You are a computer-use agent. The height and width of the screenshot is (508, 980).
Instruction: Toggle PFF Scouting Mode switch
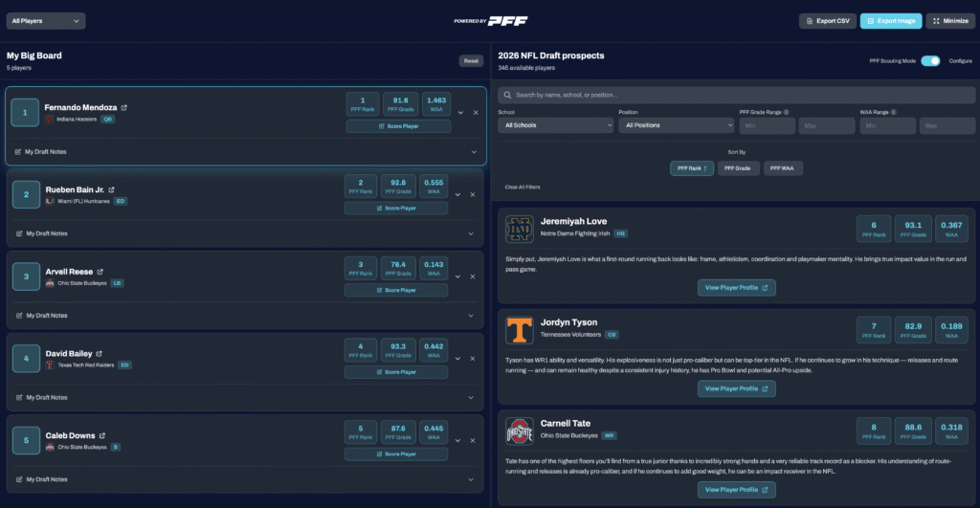tap(929, 60)
